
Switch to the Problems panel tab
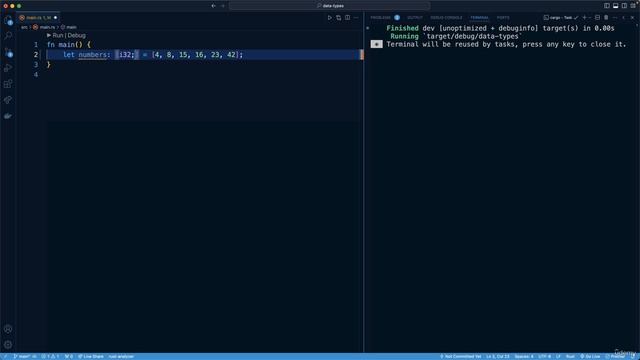[x=380, y=18]
